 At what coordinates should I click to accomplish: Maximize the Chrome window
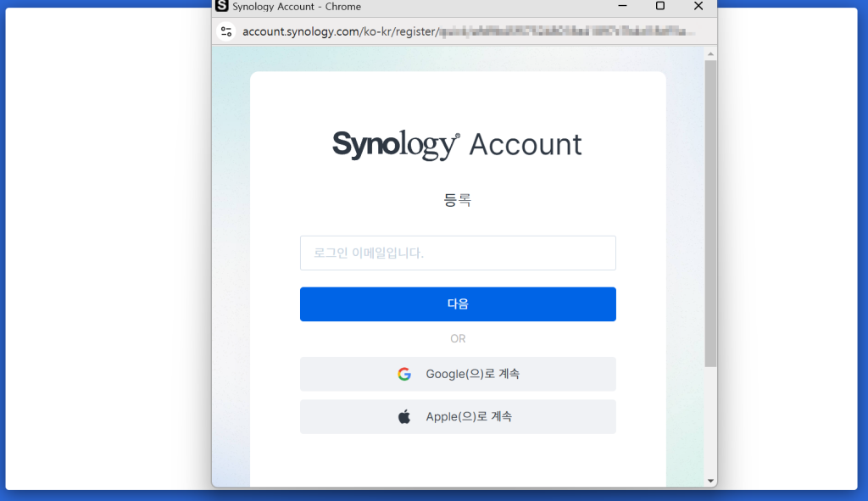660,6
